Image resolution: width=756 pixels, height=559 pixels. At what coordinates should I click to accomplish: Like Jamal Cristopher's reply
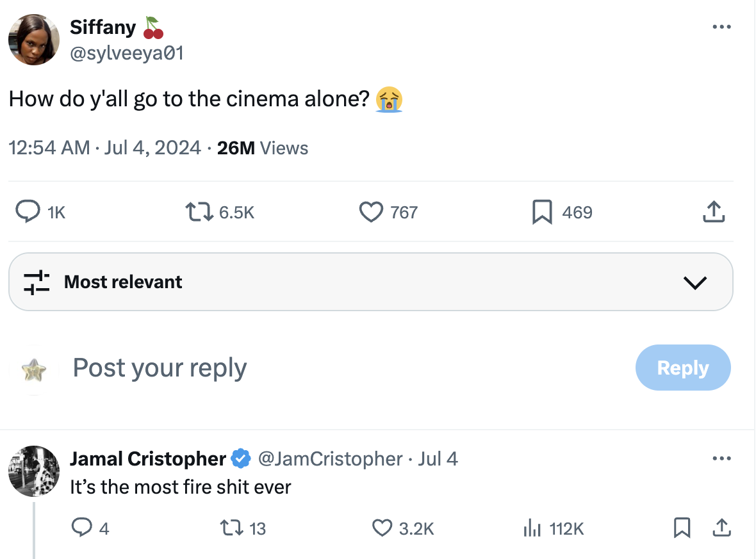(382, 528)
